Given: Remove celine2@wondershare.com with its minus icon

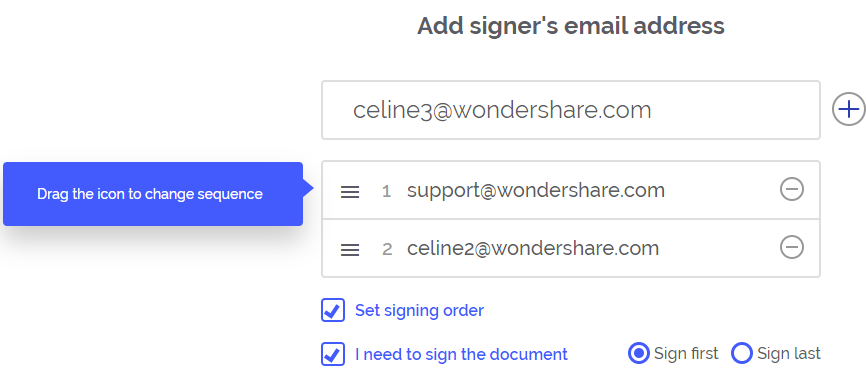Looking at the screenshot, I should pos(791,247).
